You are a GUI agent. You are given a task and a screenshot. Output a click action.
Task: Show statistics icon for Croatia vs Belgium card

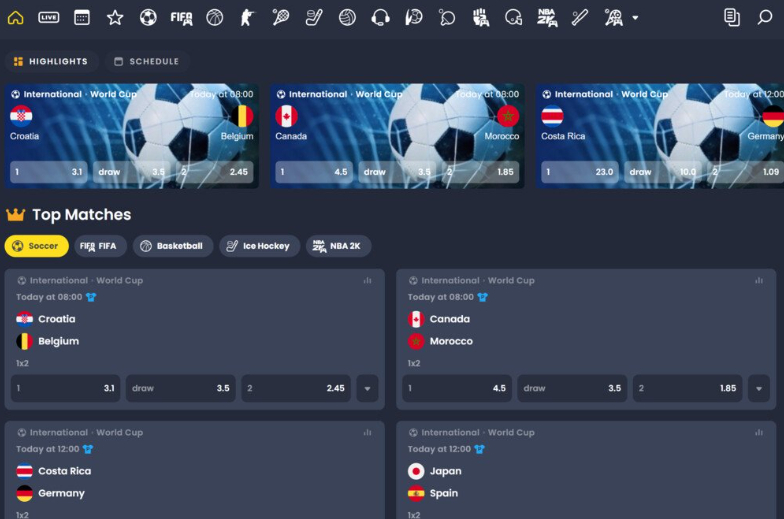pos(368,280)
